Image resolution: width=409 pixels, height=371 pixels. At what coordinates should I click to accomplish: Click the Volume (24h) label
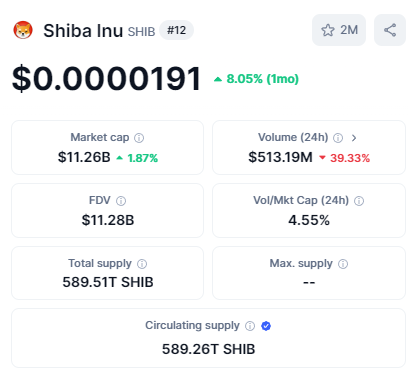click(293, 137)
